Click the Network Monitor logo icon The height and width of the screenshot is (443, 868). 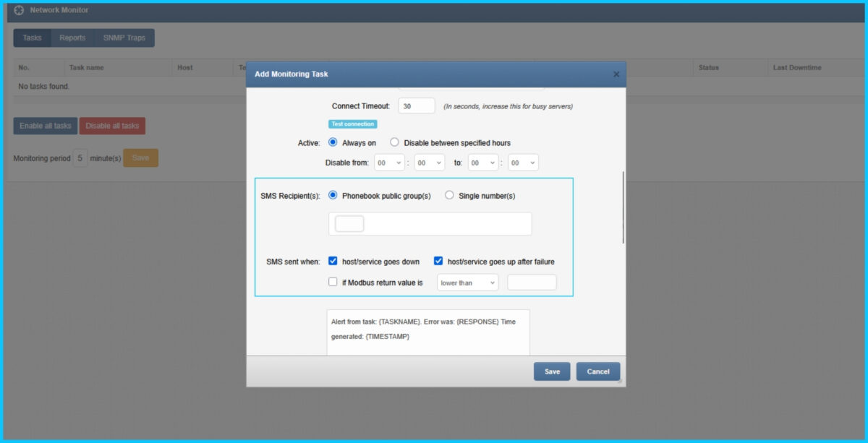pyautogui.click(x=19, y=10)
